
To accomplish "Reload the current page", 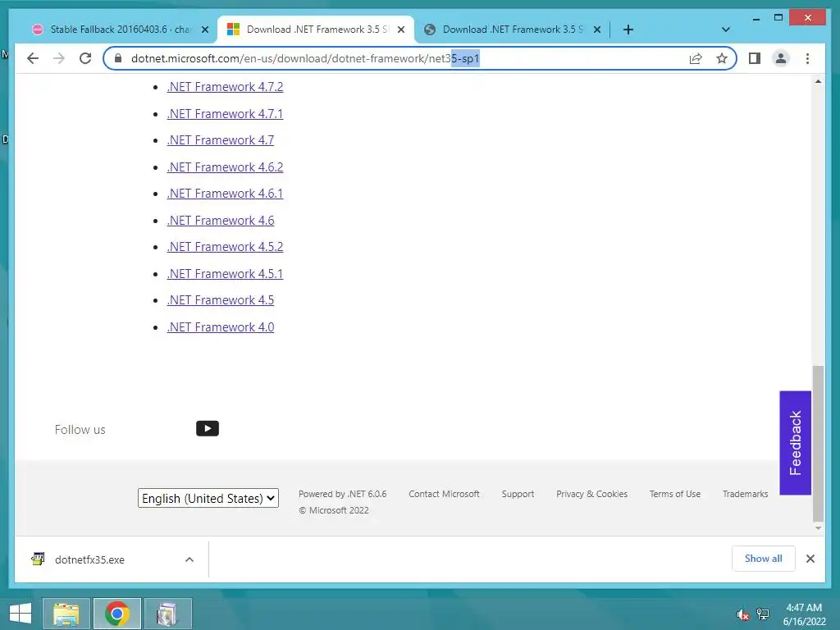I will coord(85,58).
